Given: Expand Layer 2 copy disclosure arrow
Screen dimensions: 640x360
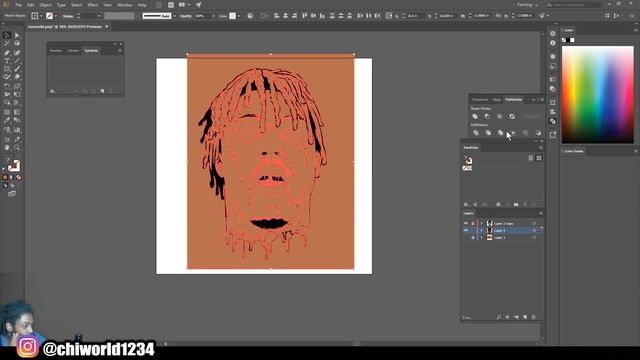Looking at the screenshot, I should [481, 224].
